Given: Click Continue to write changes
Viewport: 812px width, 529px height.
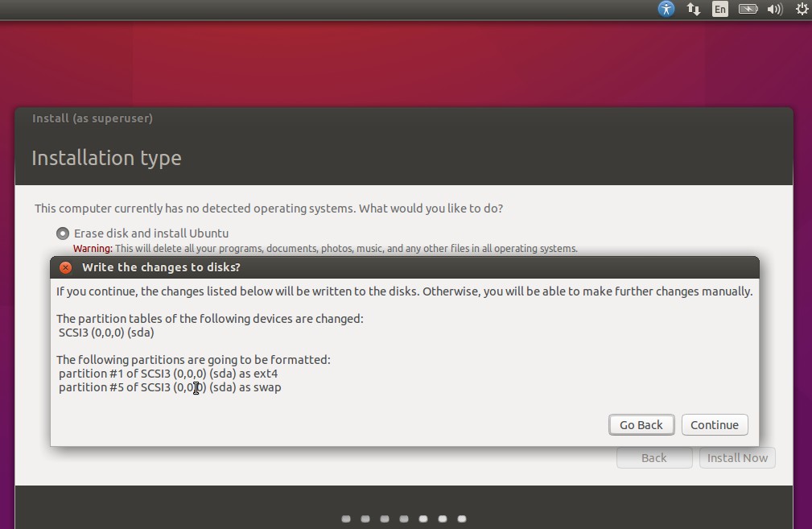Looking at the screenshot, I should pos(715,425).
